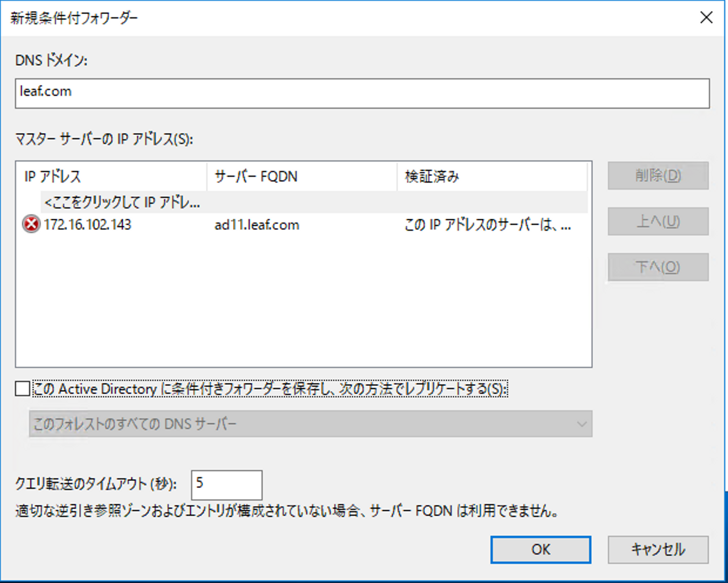Enable the Active Directory store checkbox
728x583 pixels.
[22, 388]
